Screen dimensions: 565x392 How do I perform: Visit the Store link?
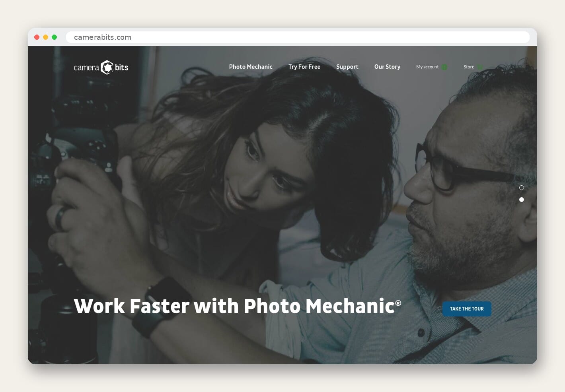[x=469, y=67]
